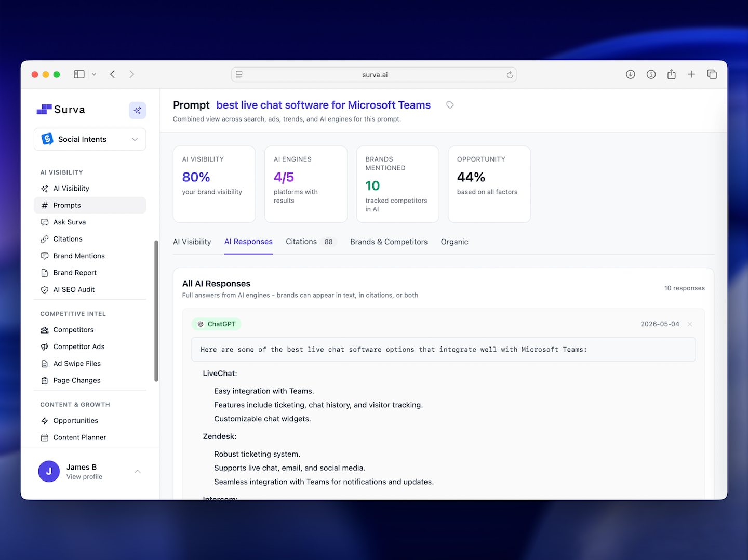This screenshot has width=748, height=560.
Task: Click the James B avatar
Action: click(x=49, y=471)
